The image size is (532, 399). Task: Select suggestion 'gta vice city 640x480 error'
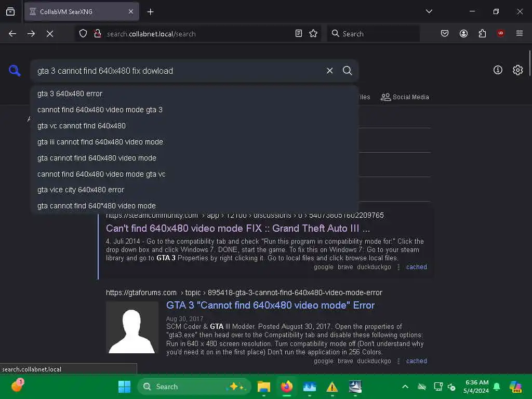[194, 190]
